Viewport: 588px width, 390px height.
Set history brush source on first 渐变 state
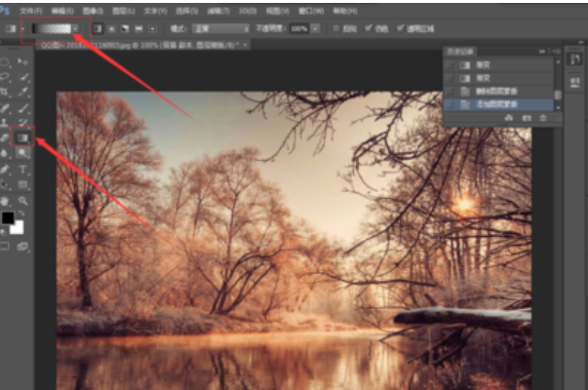coord(451,65)
